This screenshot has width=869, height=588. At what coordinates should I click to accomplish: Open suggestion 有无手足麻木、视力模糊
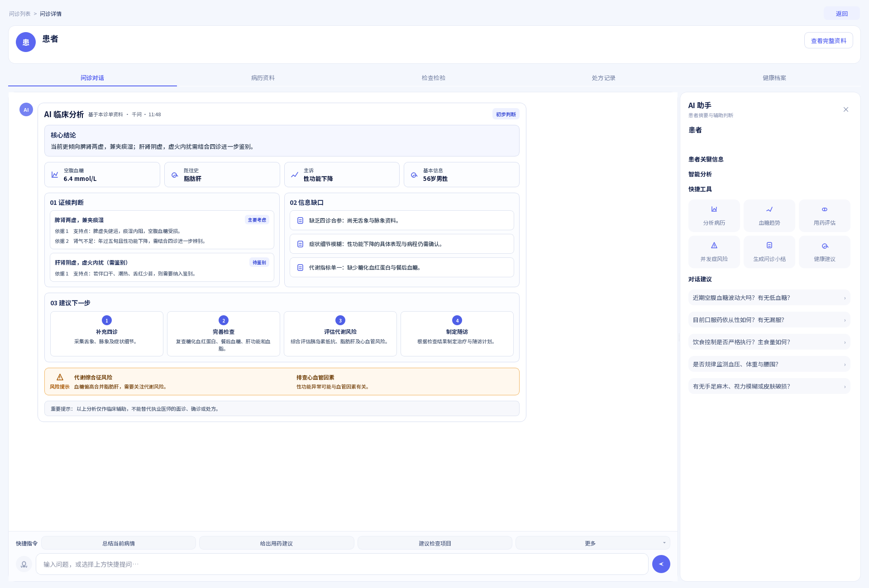click(769, 386)
